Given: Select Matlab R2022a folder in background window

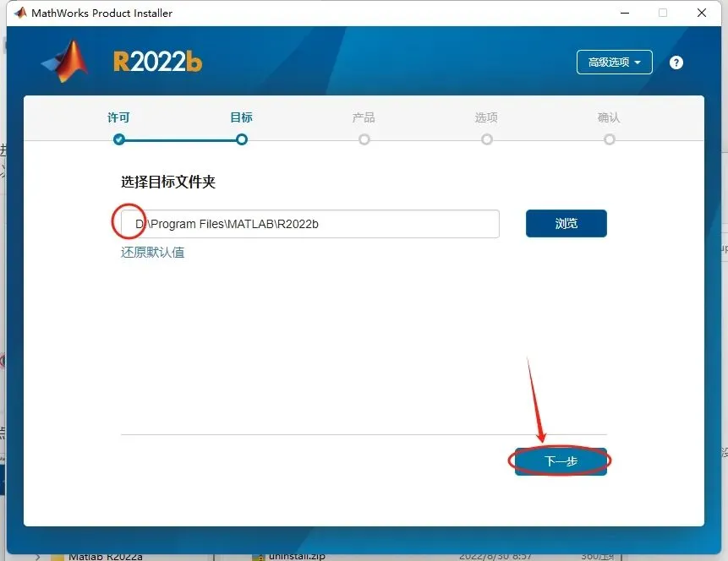Looking at the screenshot, I should click(106, 557).
